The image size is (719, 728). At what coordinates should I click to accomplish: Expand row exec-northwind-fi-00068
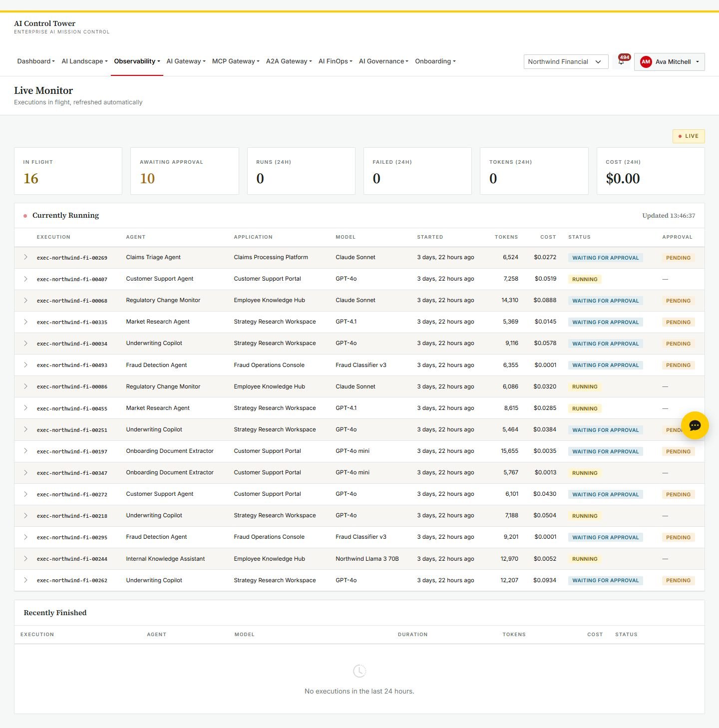[25, 300]
